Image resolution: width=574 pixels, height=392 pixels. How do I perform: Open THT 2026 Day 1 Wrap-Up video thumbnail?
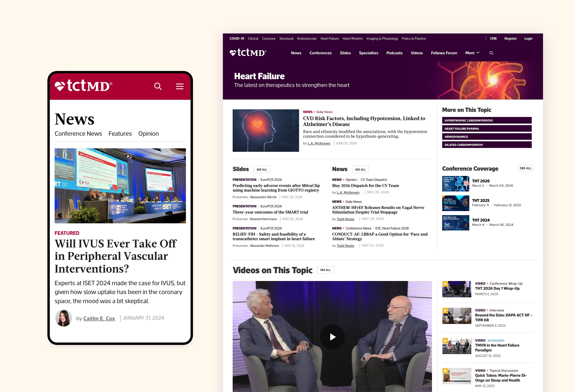[457, 289]
